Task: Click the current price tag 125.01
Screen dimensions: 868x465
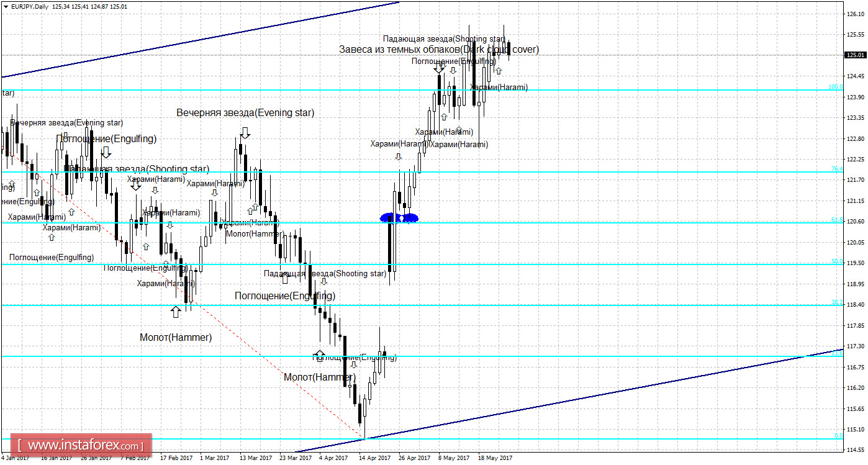Action: tap(856, 55)
